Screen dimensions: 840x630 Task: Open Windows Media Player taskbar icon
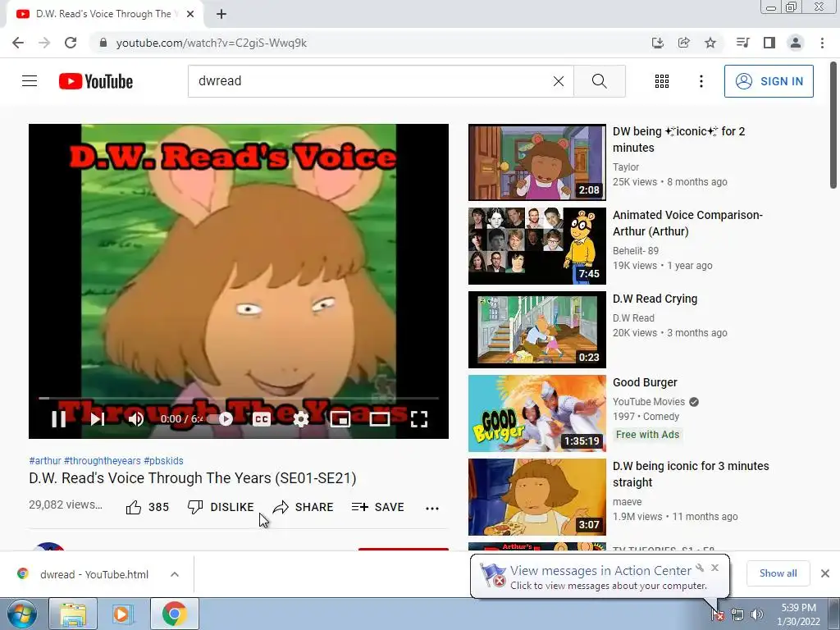point(122,614)
